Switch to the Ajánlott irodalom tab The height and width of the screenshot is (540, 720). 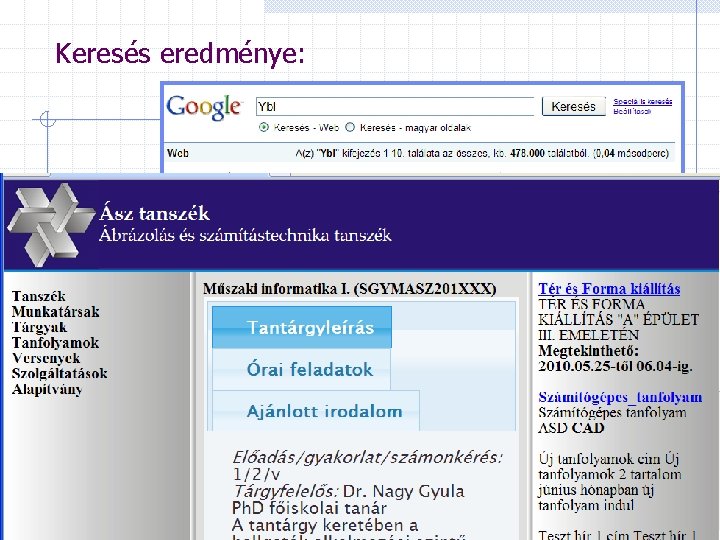pos(316,411)
